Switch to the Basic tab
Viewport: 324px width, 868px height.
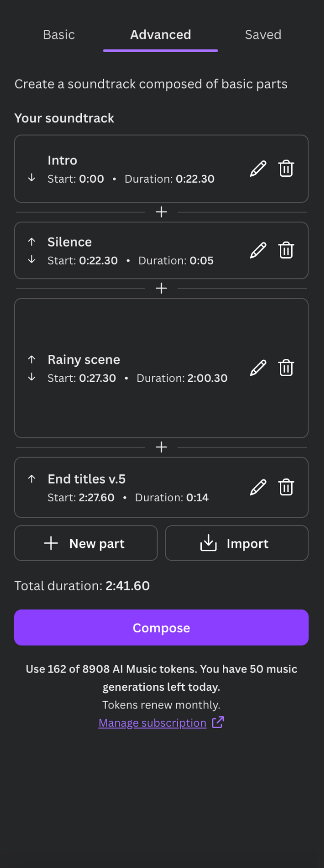(x=59, y=35)
